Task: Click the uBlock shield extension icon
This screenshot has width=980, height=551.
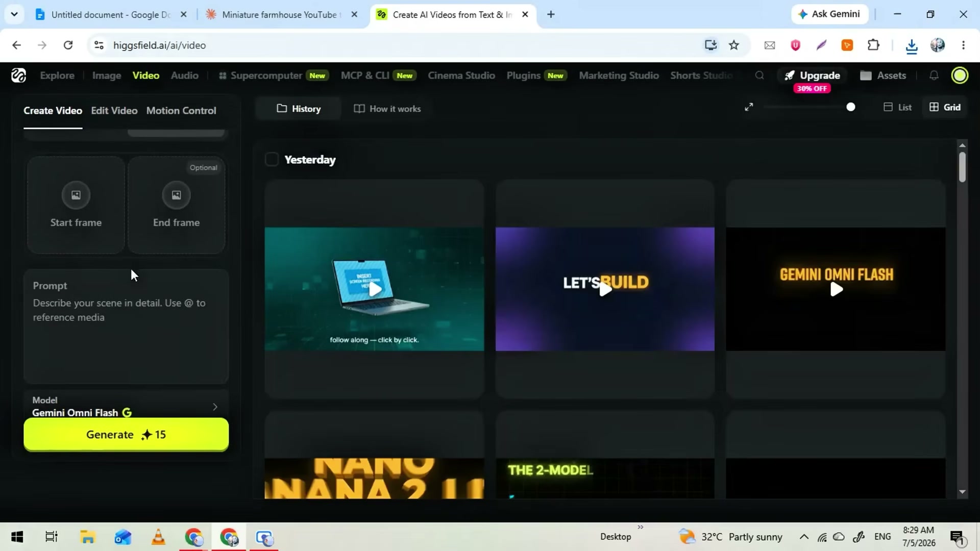Action: tap(795, 45)
